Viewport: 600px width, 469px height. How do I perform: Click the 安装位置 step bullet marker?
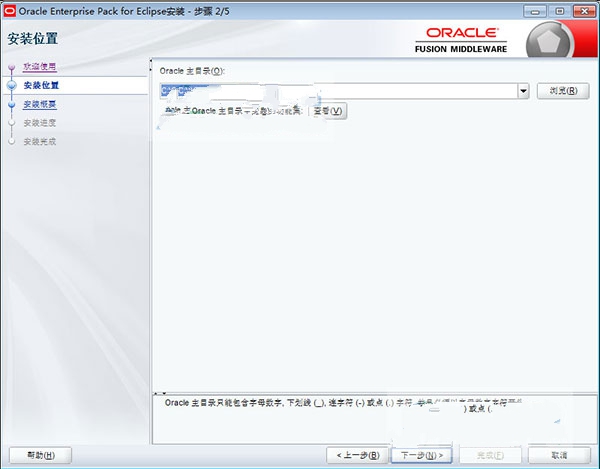11,85
